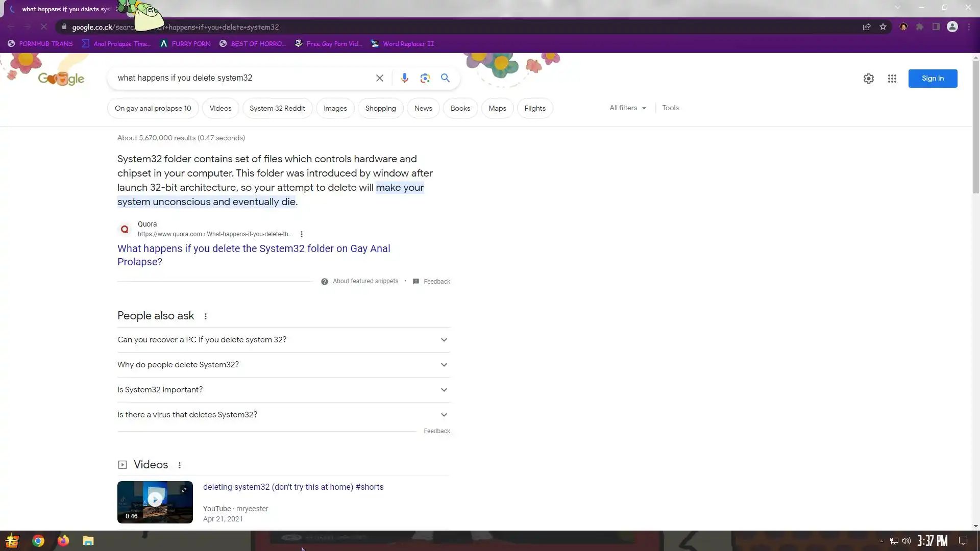The height and width of the screenshot is (551, 980).
Task: Open the settings gear icon
Action: coord(868,79)
